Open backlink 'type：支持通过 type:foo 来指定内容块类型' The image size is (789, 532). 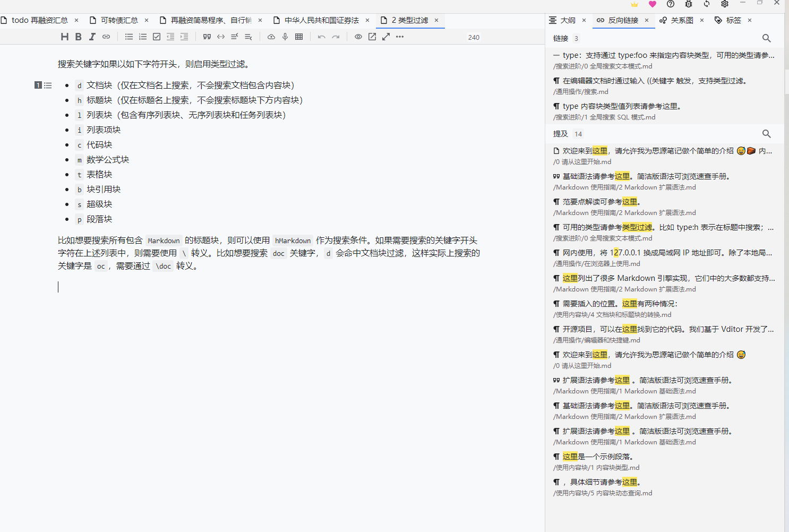tap(664, 60)
